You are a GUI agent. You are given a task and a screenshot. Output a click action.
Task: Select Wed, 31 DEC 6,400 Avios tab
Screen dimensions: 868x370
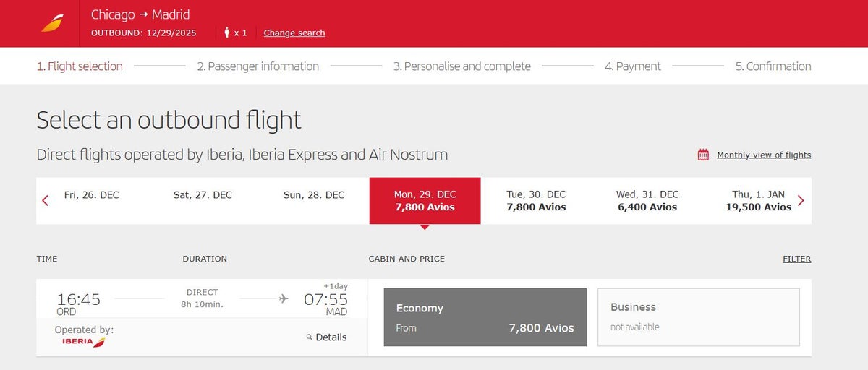point(647,201)
